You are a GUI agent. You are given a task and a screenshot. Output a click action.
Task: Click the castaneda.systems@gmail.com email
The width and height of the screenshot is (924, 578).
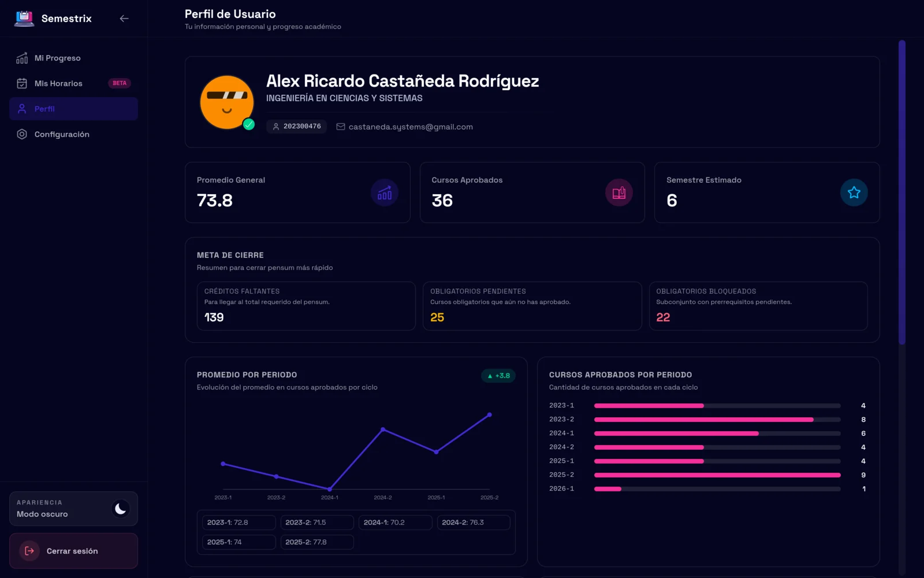[x=411, y=127]
